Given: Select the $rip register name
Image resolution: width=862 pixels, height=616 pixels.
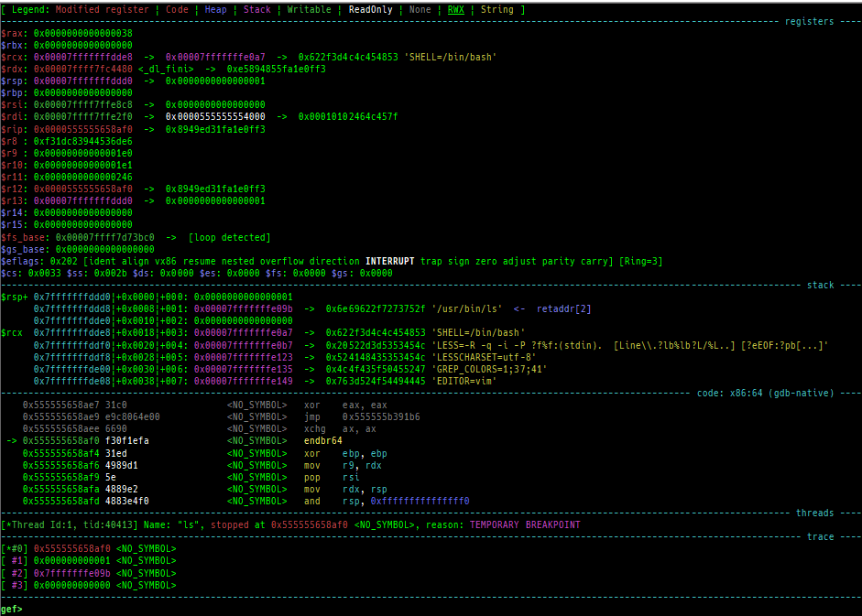Looking at the screenshot, I should tap(11, 129).
